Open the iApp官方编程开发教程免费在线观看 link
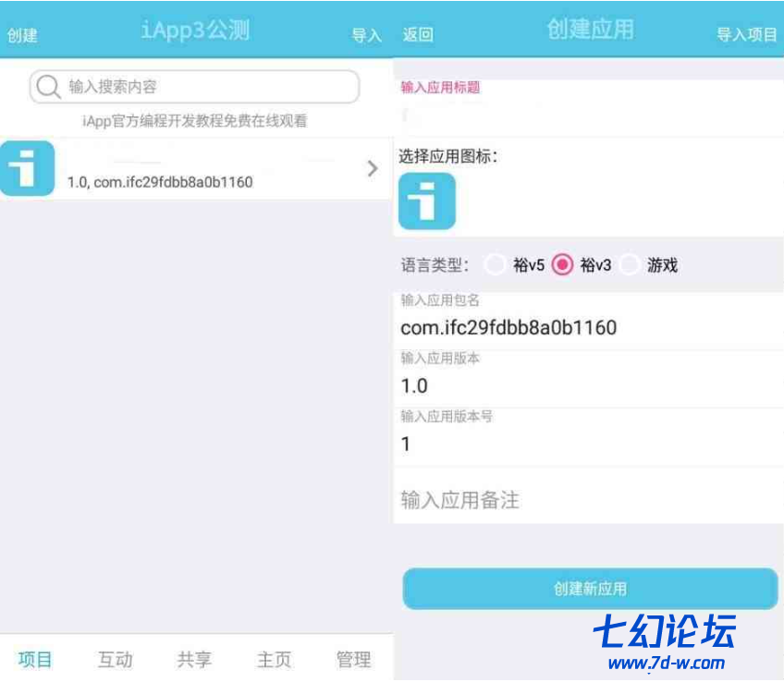784x682 pixels. click(194, 121)
